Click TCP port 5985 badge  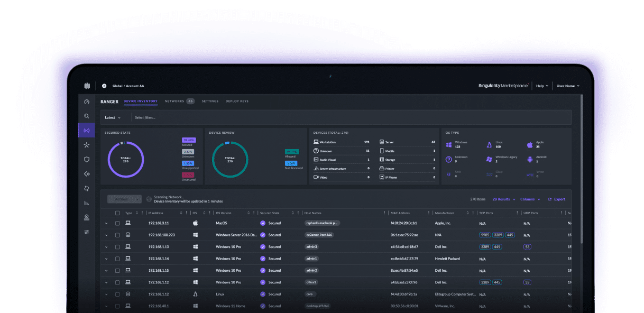pyautogui.click(x=485, y=235)
